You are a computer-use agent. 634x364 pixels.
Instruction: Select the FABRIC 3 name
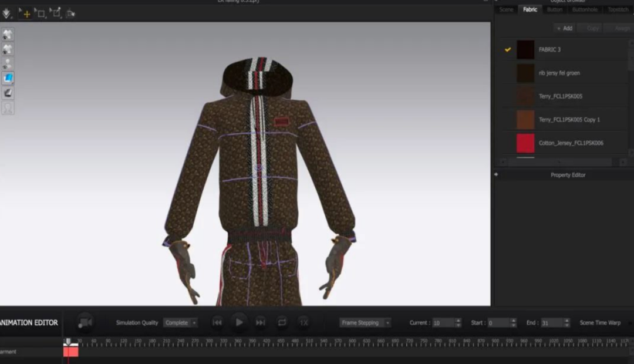point(549,50)
